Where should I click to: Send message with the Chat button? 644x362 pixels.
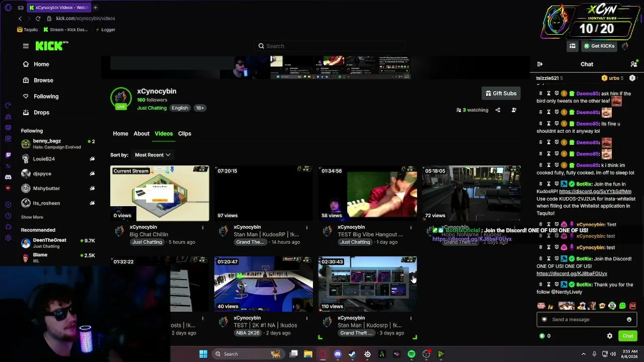628,336
